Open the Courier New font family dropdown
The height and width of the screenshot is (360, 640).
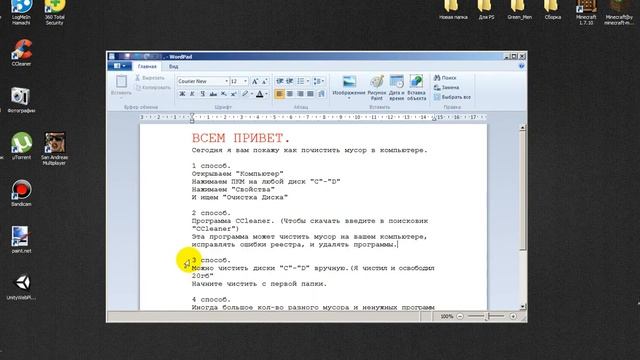pos(227,81)
